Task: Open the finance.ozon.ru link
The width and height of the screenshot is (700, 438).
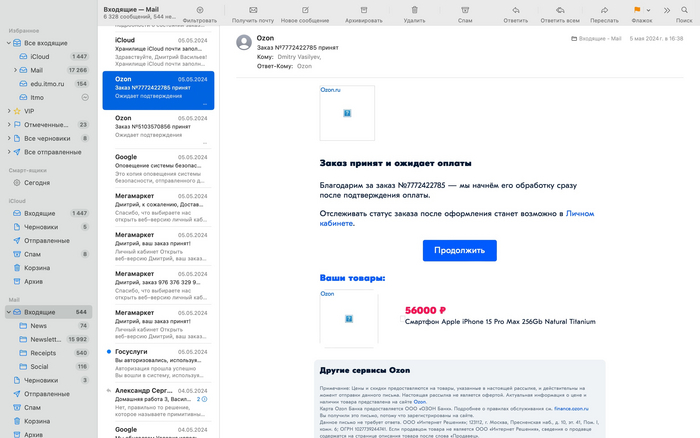Action: (x=571, y=409)
